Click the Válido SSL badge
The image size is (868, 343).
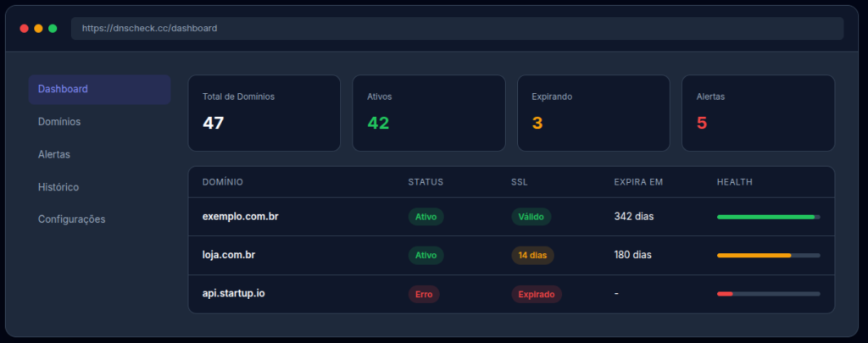pos(531,217)
